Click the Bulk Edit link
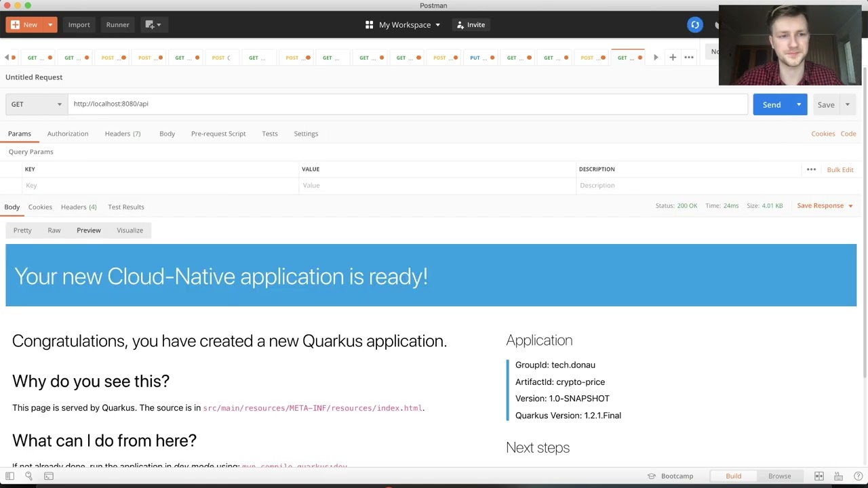 coord(840,169)
